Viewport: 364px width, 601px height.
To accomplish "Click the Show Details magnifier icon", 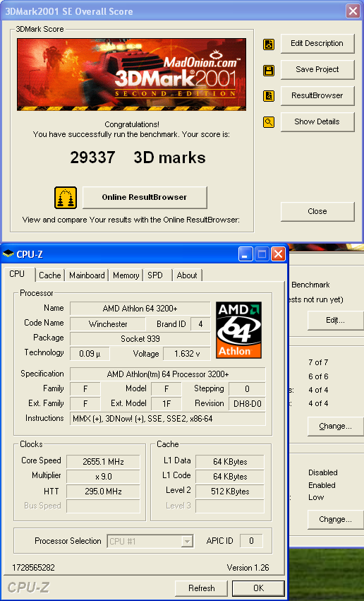I will [269, 122].
